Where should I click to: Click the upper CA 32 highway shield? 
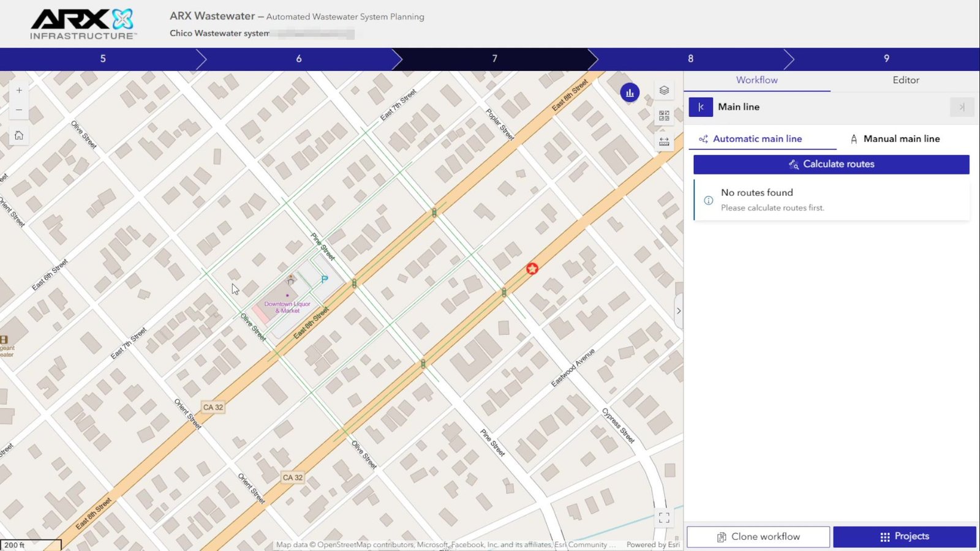(213, 407)
